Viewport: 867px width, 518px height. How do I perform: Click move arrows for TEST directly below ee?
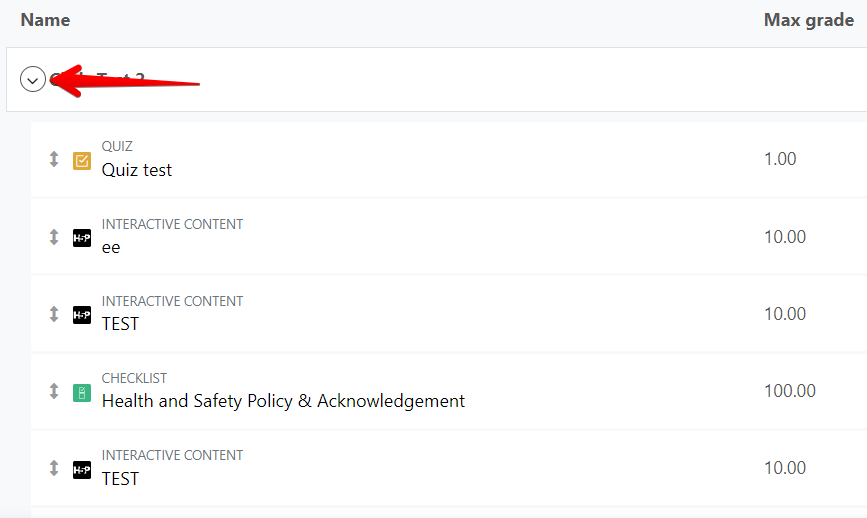point(54,314)
